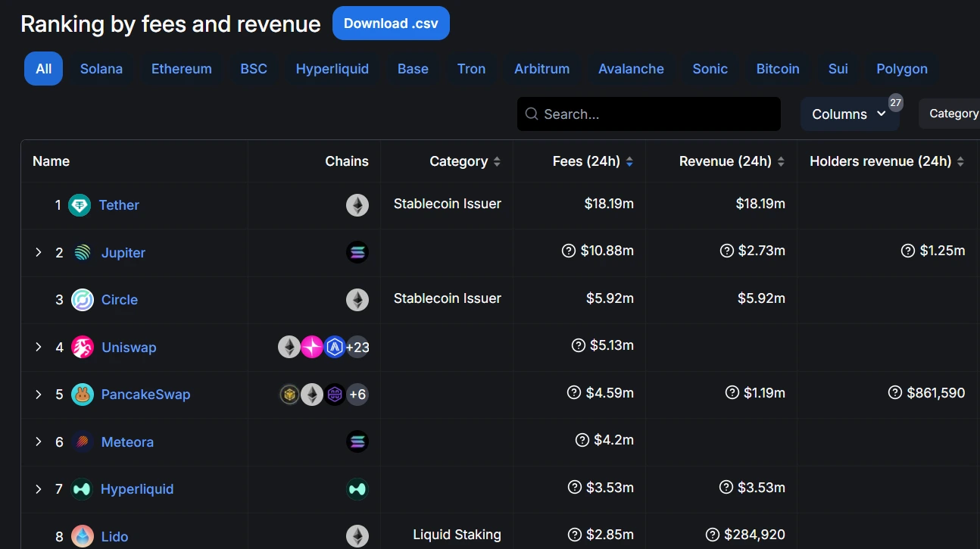Click the +23 more chains badge for Uniswap
The width and height of the screenshot is (980, 549).
[357, 347]
